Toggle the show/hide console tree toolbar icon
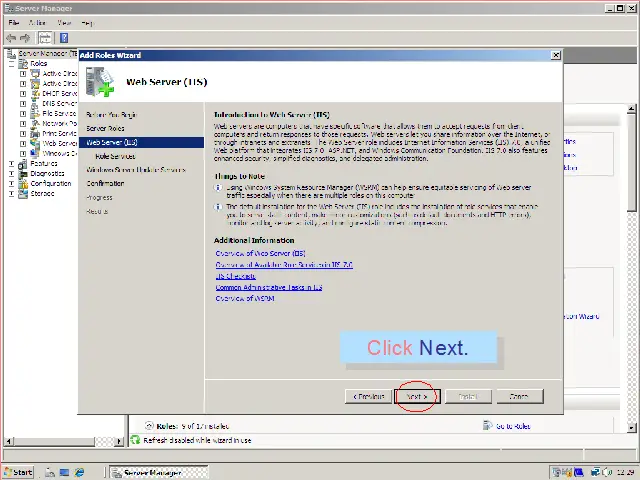The height and width of the screenshot is (480, 640). click(x=45, y=38)
